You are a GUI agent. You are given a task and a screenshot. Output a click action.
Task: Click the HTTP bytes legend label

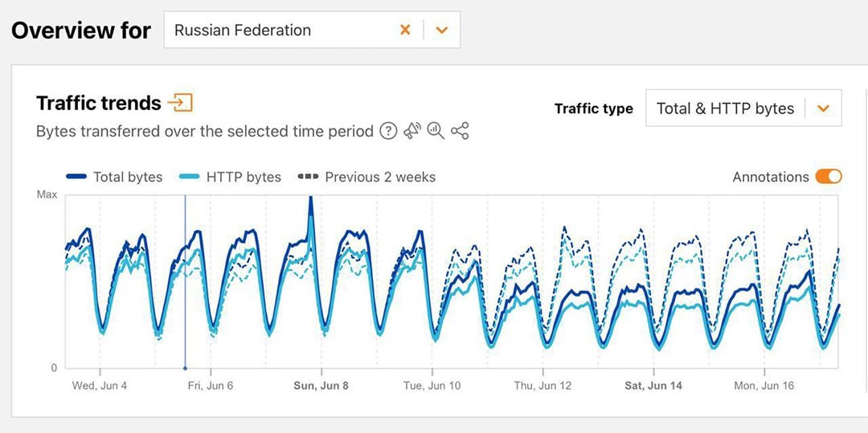point(244,177)
